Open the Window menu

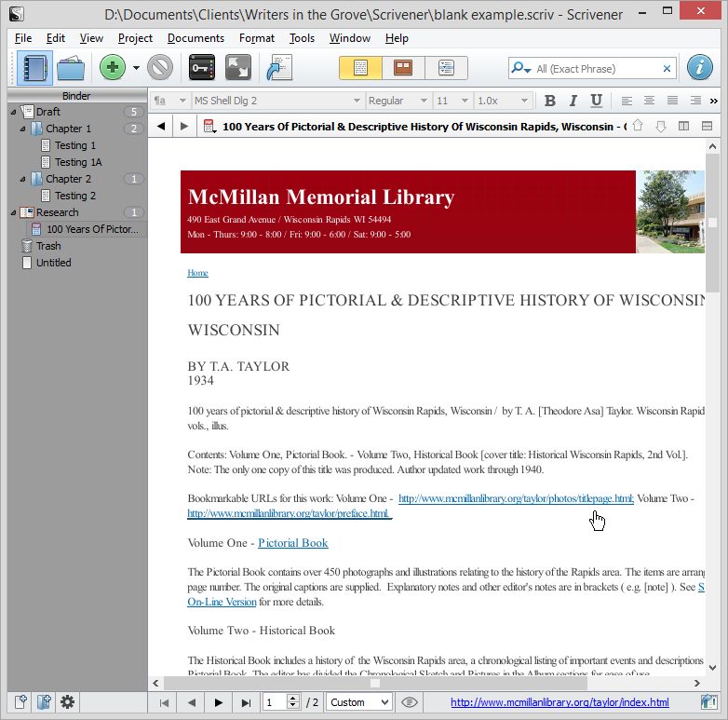tap(350, 38)
